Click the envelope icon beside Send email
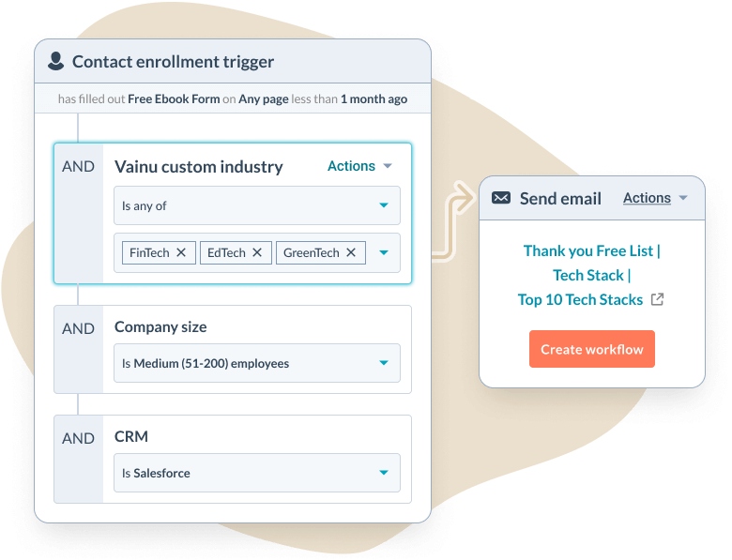732x560 pixels. point(501,198)
